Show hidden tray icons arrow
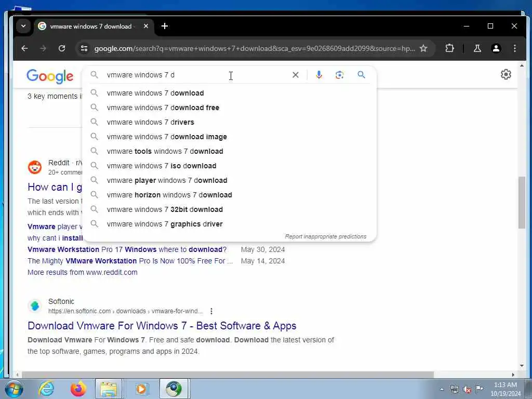 pos(442,390)
